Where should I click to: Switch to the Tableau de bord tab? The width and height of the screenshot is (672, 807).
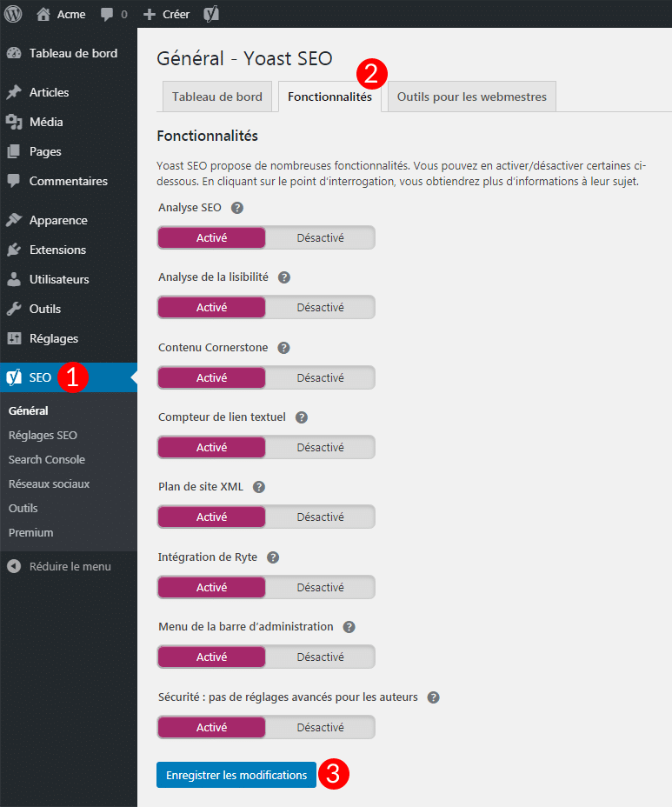coord(217,97)
